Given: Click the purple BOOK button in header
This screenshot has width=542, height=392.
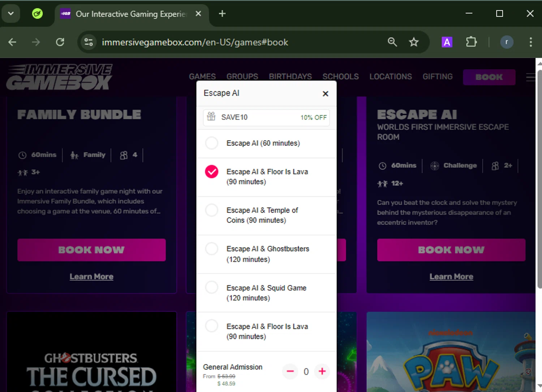Looking at the screenshot, I should tap(489, 77).
